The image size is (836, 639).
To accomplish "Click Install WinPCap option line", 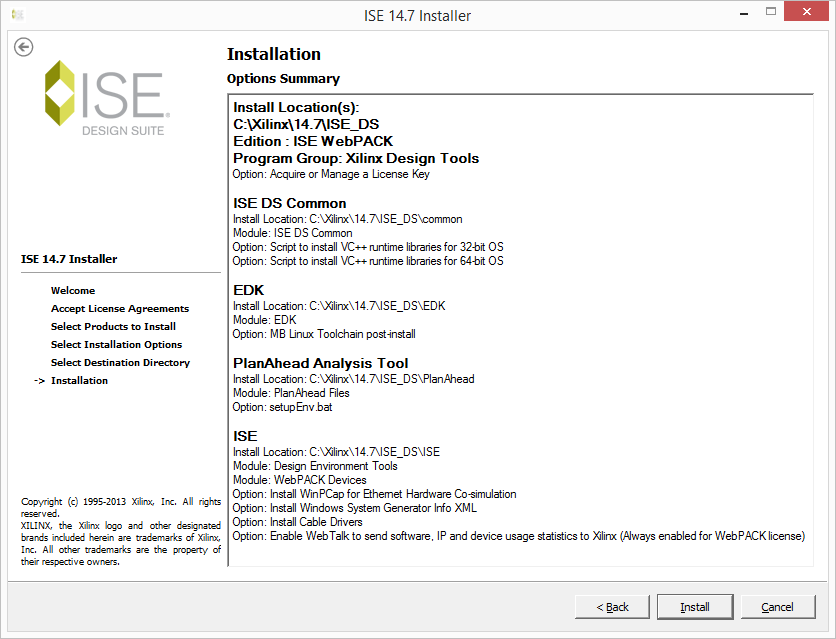I will (374, 494).
